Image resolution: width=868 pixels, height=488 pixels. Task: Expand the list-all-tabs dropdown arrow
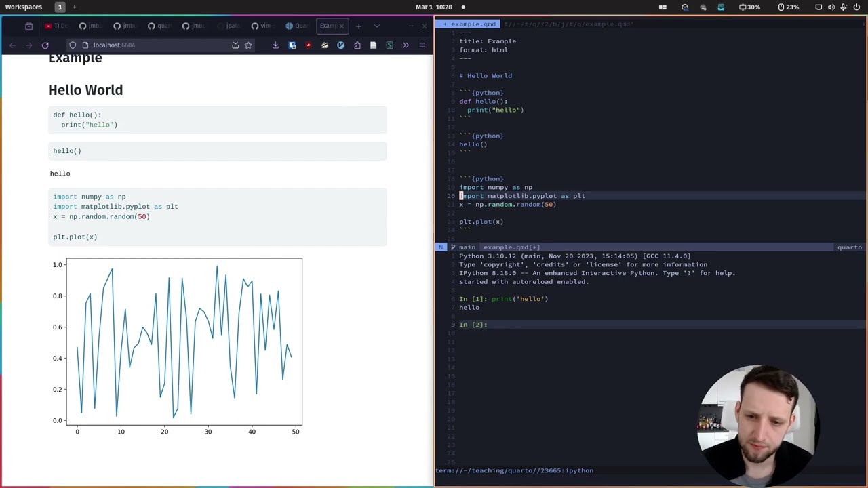(x=376, y=26)
